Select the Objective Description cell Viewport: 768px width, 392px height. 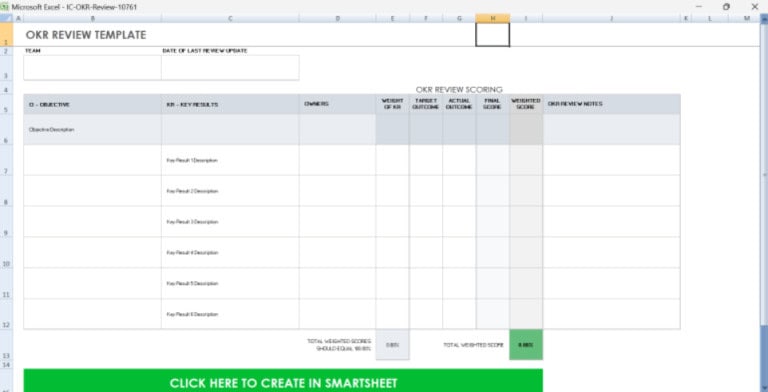(x=93, y=130)
